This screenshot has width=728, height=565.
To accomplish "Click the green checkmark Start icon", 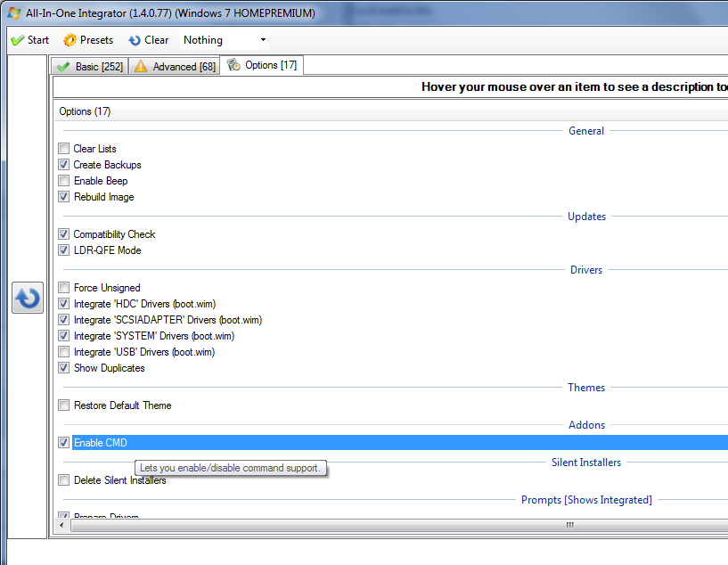I will coord(17,40).
